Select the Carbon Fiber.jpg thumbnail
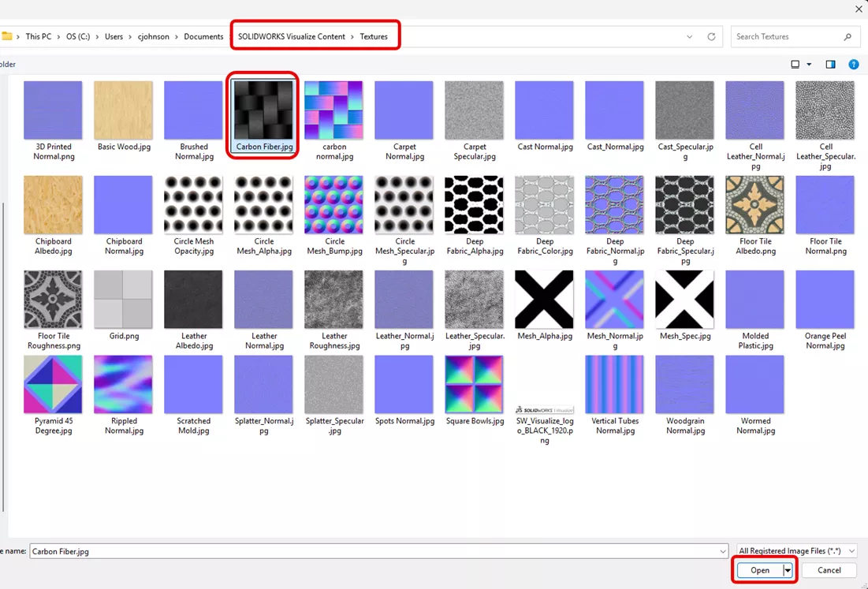Image resolution: width=868 pixels, height=589 pixels. pos(263,110)
